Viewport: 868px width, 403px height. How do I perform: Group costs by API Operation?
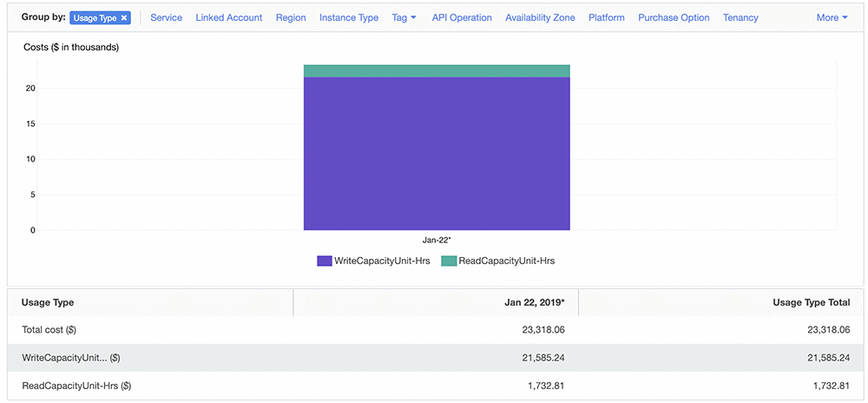462,17
